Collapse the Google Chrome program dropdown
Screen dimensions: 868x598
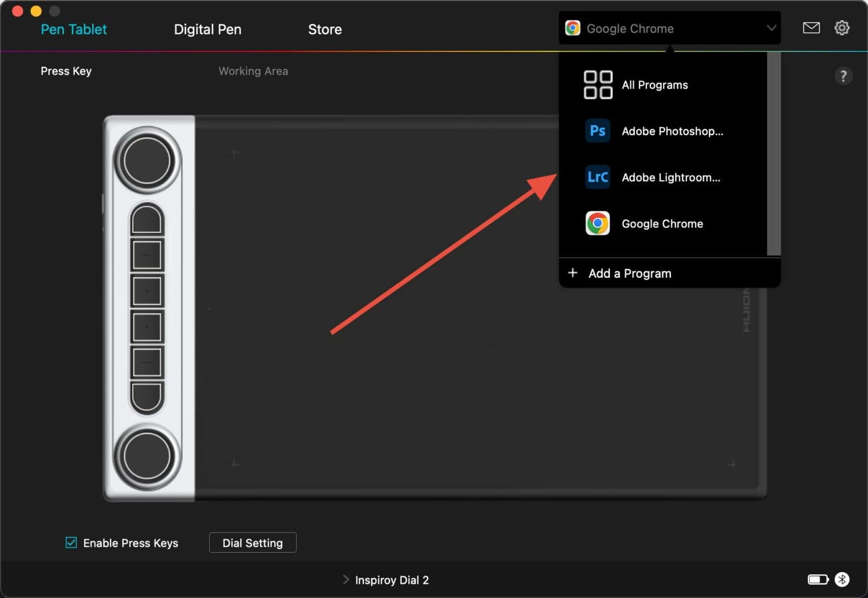[771, 28]
